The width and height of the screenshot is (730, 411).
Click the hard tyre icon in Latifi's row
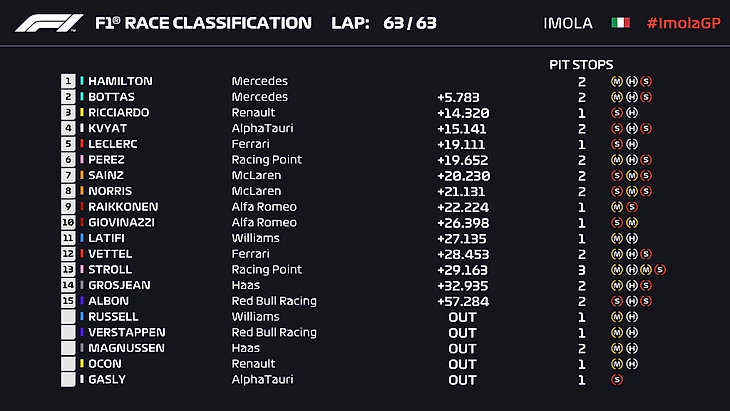click(x=632, y=239)
